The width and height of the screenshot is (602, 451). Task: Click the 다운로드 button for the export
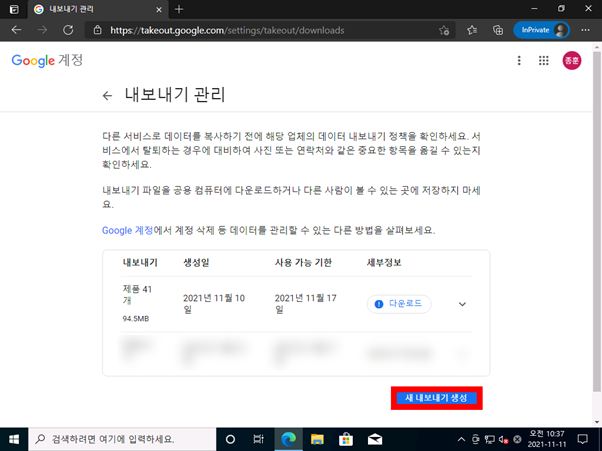click(399, 304)
